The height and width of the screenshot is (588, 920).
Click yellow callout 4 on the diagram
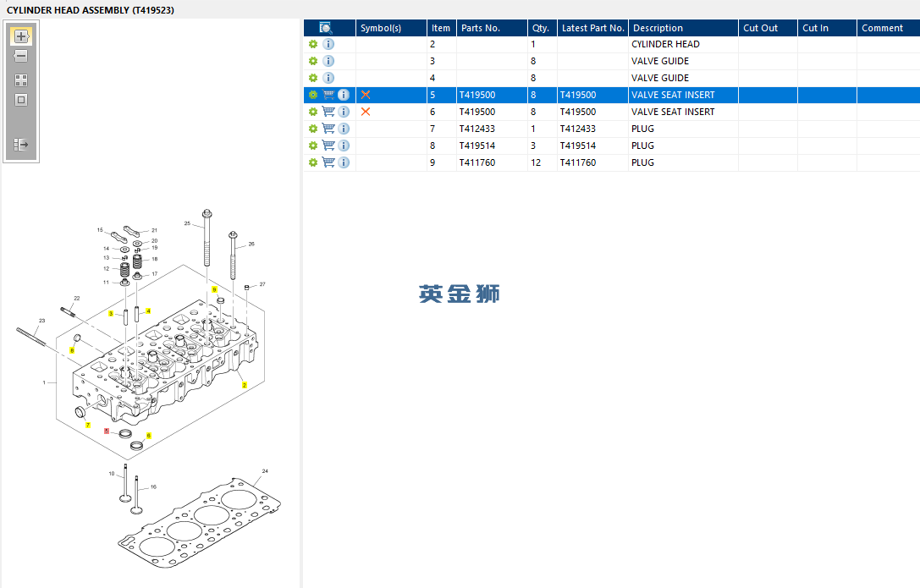[148, 311]
